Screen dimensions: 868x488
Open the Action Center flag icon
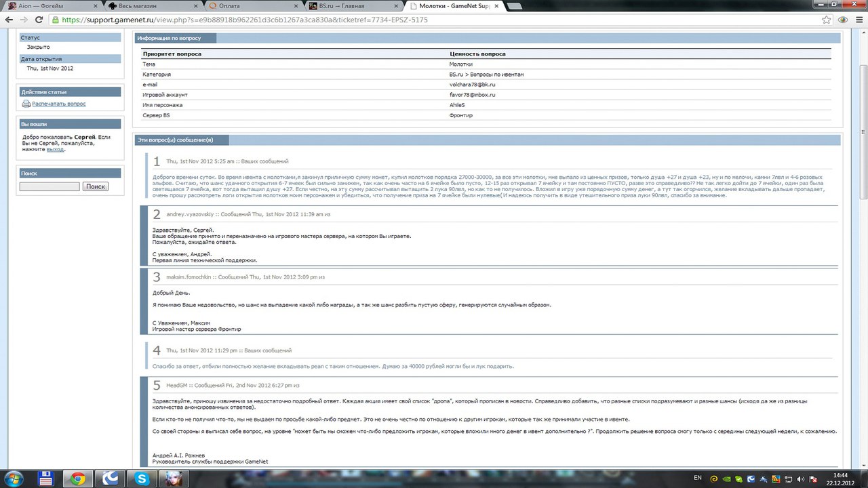(x=814, y=478)
